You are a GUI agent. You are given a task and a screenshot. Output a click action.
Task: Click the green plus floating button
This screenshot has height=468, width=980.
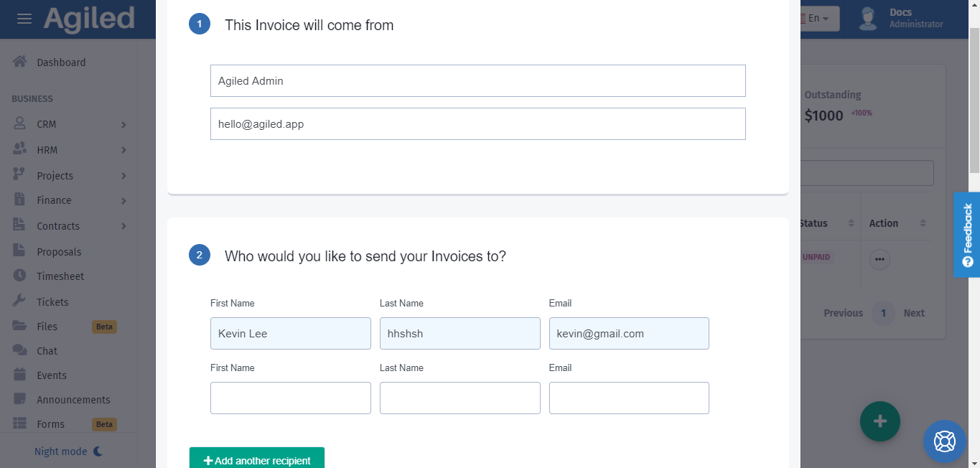tap(879, 421)
